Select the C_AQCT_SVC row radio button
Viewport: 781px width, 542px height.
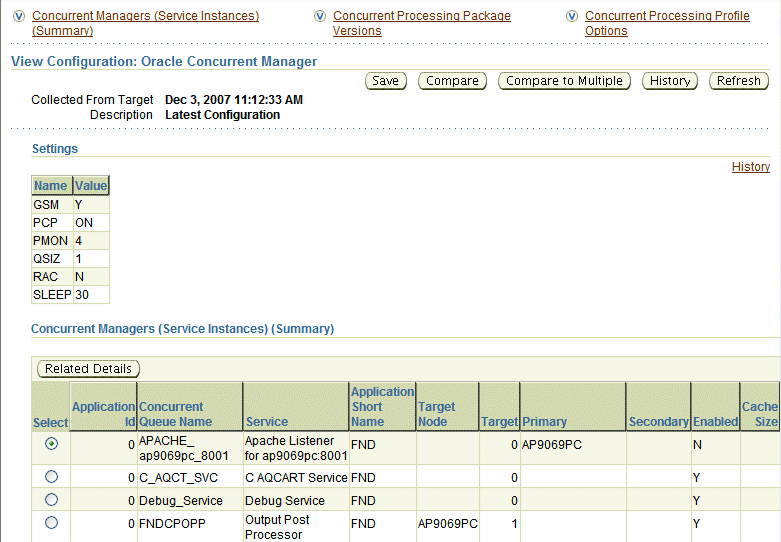coord(51,477)
